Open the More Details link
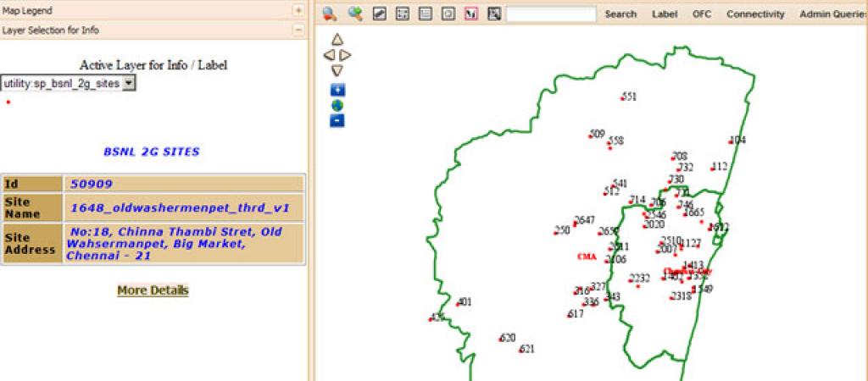Screen dimensions: 868x381 click(153, 290)
